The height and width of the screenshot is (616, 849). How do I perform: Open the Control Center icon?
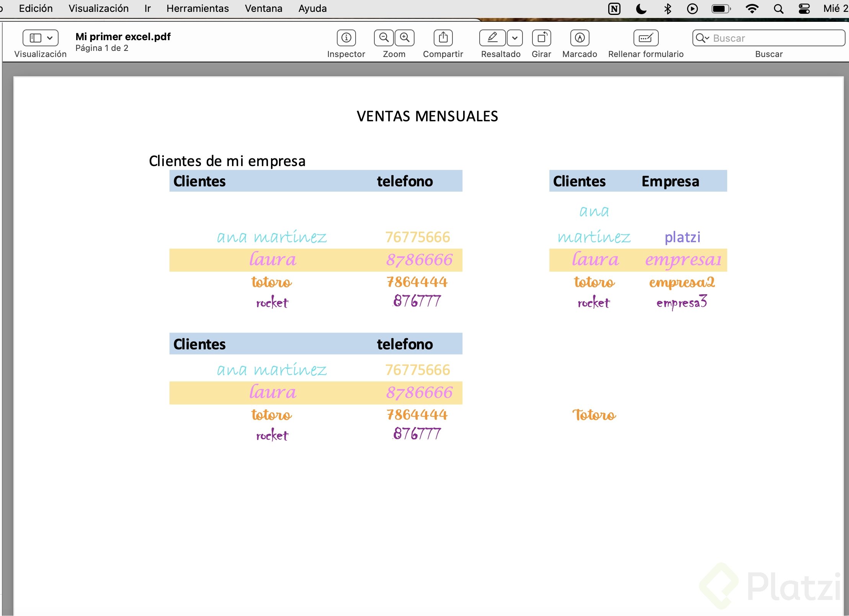click(804, 9)
